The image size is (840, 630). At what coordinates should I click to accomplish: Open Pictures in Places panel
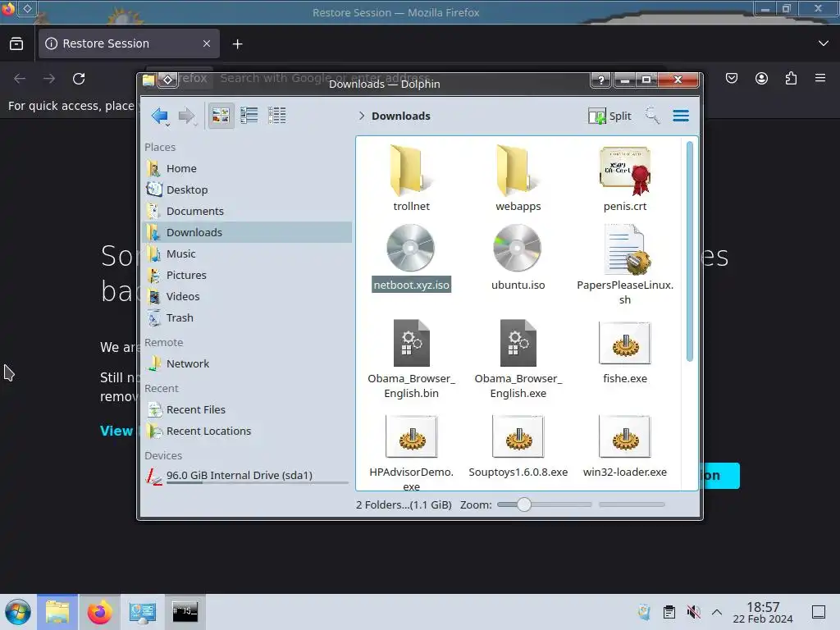click(x=248, y=275)
